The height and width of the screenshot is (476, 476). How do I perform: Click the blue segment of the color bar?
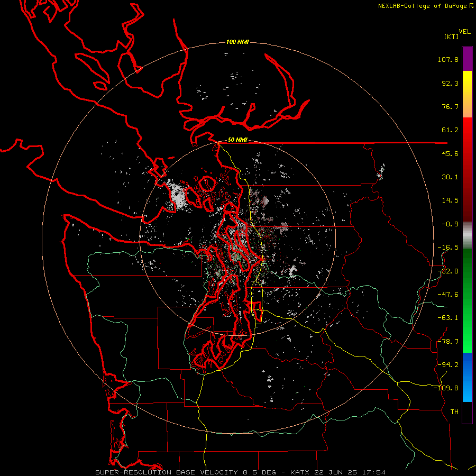(x=467, y=377)
